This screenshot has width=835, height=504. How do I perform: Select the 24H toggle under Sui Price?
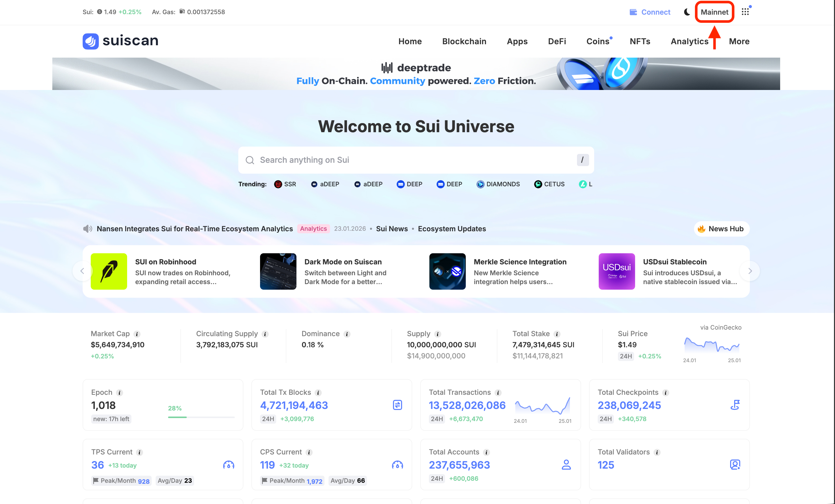(625, 356)
